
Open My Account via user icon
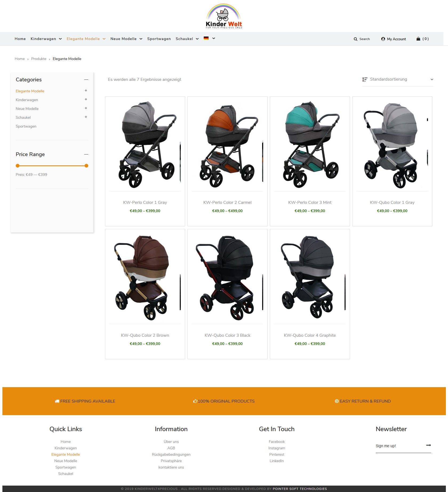383,39
